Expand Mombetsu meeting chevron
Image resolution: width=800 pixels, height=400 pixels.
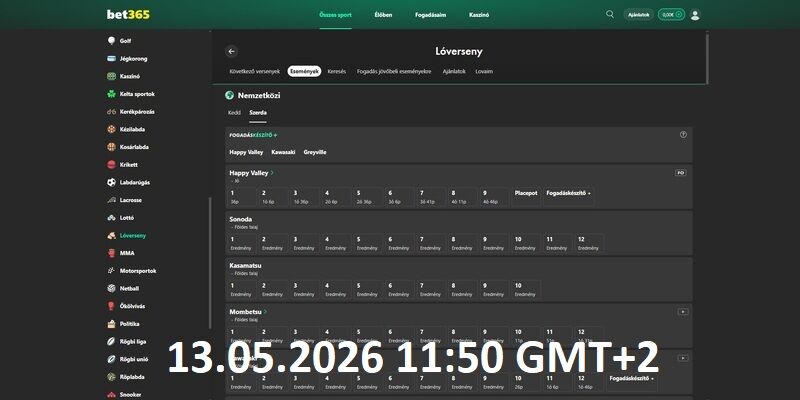pyautogui.click(x=265, y=312)
